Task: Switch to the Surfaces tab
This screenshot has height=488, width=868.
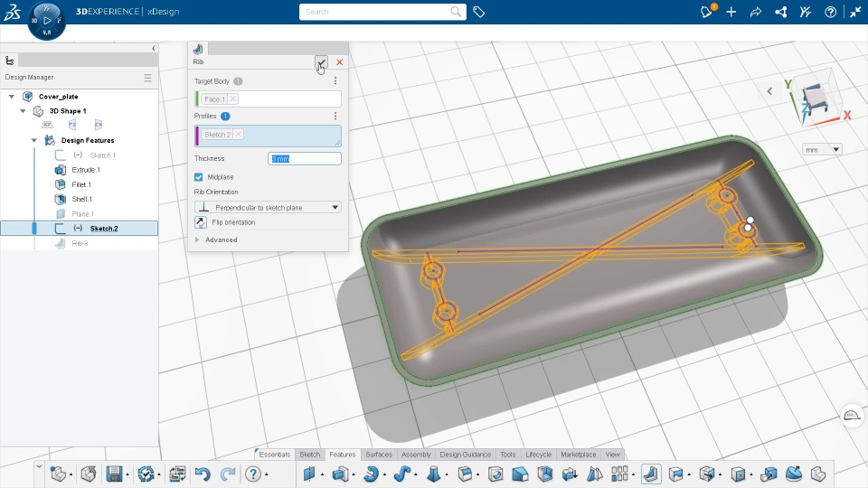Action: (378, 455)
